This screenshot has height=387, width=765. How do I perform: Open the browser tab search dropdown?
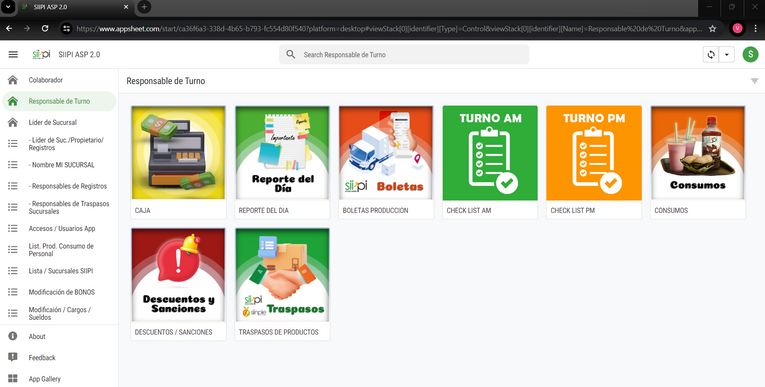[8, 7]
